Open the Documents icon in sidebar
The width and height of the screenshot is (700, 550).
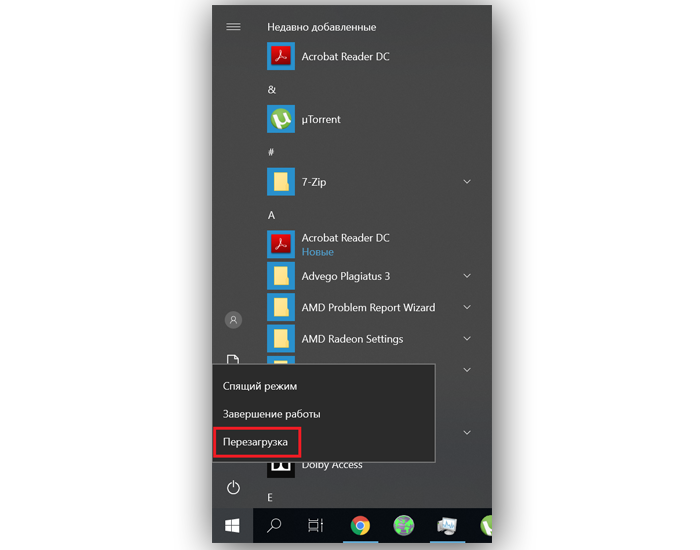click(233, 359)
